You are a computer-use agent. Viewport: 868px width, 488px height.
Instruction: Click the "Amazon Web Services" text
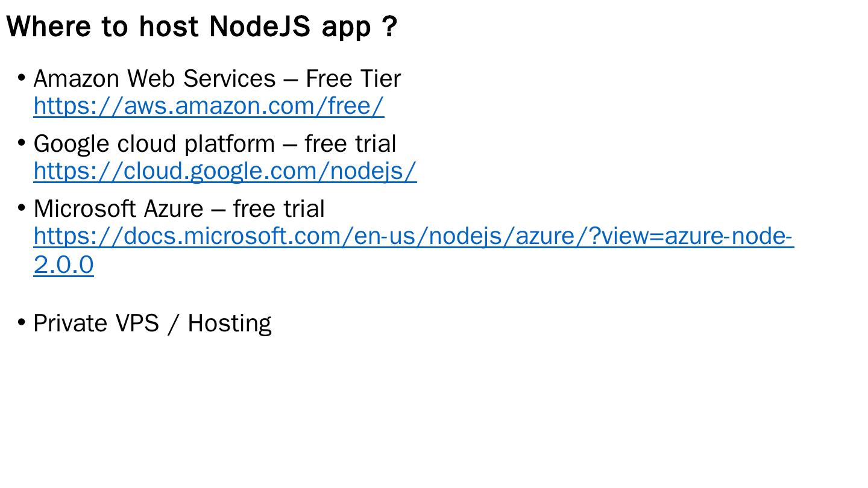pos(154,79)
